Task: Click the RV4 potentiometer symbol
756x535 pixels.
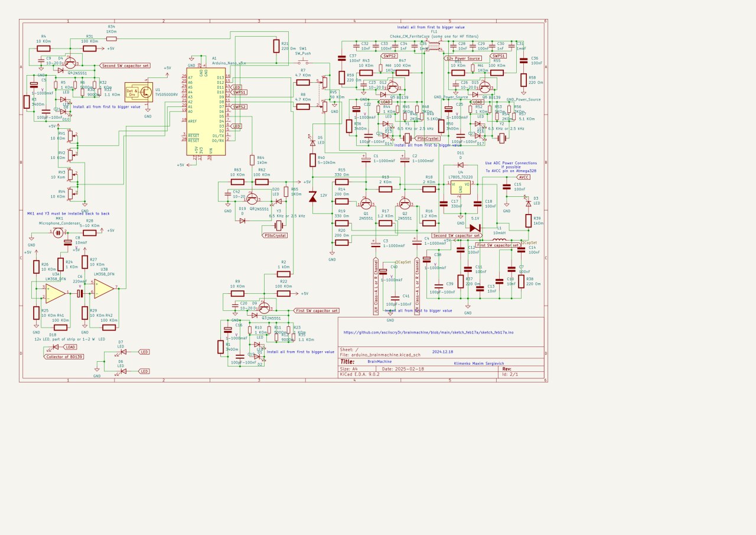Action: click(x=71, y=193)
